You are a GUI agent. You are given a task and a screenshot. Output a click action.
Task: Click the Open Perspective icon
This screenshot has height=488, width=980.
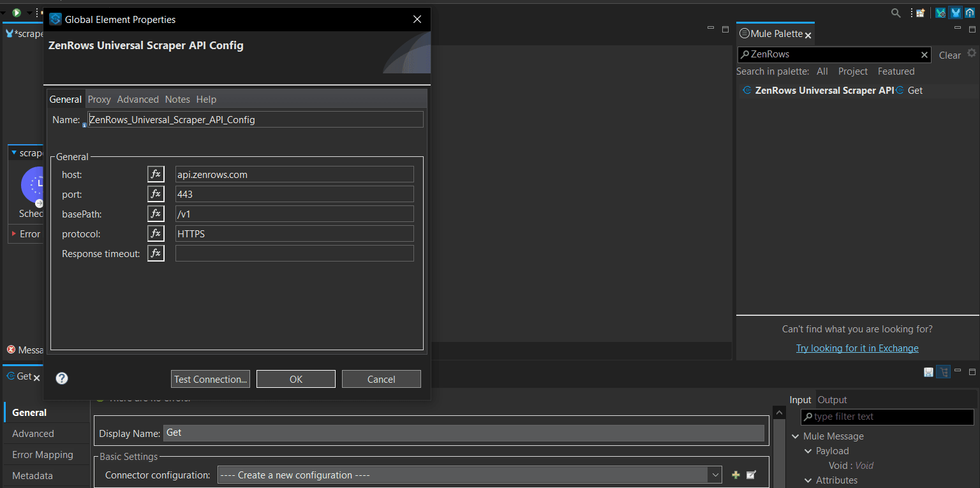[920, 13]
